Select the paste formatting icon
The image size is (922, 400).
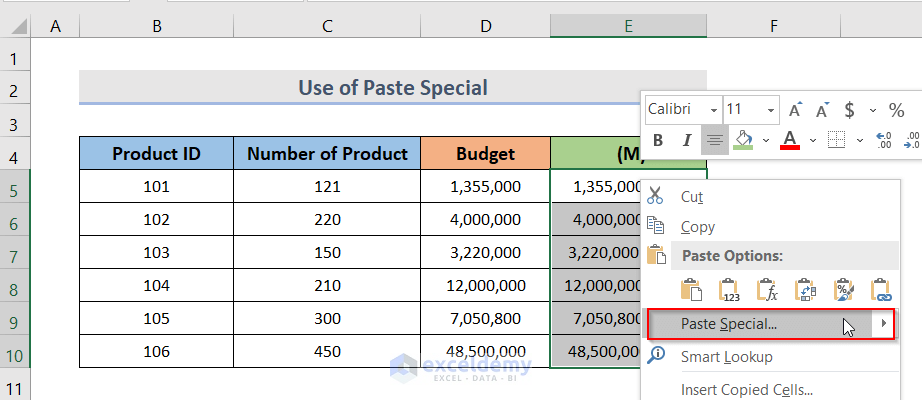pyautogui.click(x=843, y=291)
